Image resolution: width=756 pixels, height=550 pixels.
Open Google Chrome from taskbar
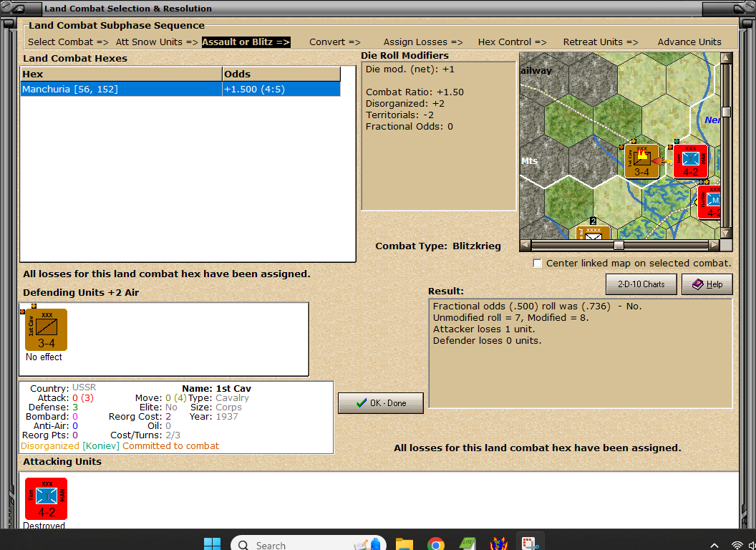435,544
